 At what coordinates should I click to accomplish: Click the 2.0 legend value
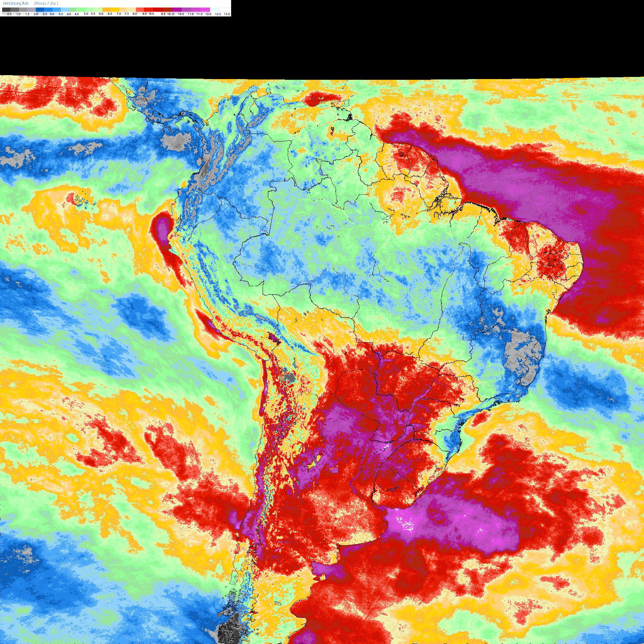36,14
